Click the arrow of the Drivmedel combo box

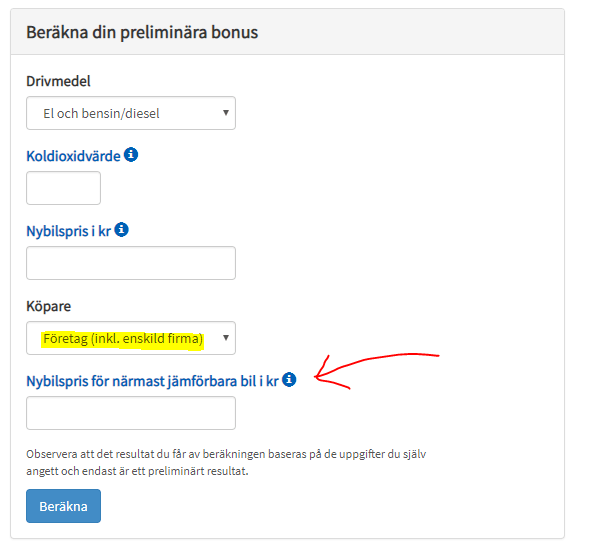(226, 113)
